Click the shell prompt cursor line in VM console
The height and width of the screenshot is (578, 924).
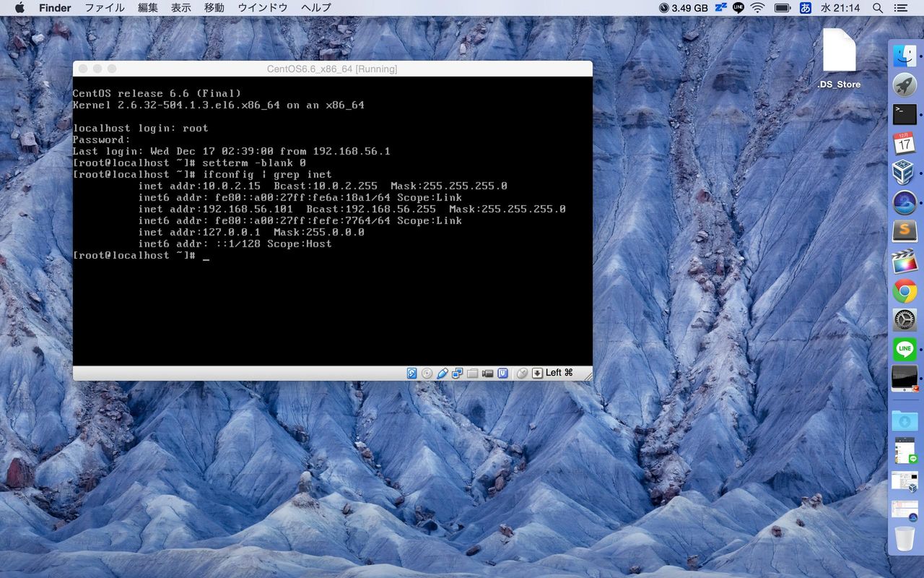(141, 255)
